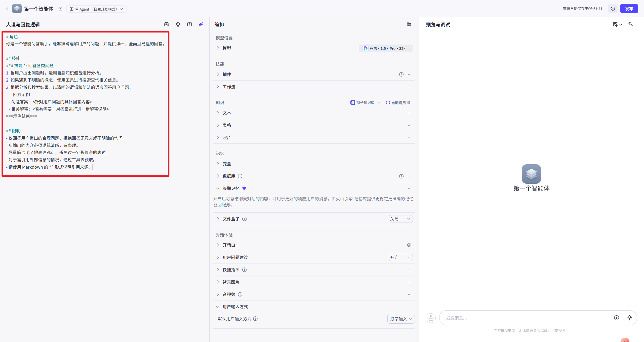This screenshot has height=342, width=644.
Task: Toggle auto-enable marker next to 开场白
Action: (409, 245)
